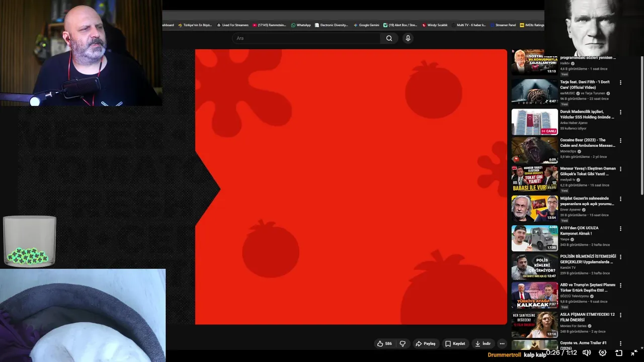
Task: Visit the earMUSIC channel link
Action: coord(568,94)
